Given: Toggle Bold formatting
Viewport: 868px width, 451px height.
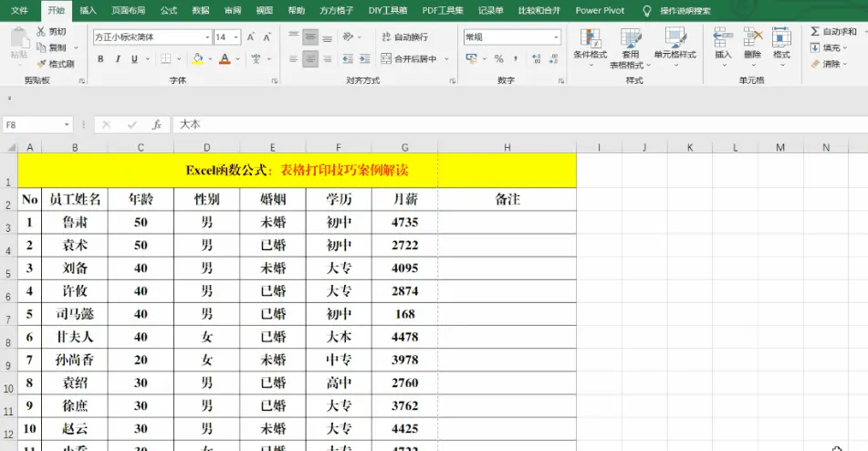Looking at the screenshot, I should tap(100, 59).
